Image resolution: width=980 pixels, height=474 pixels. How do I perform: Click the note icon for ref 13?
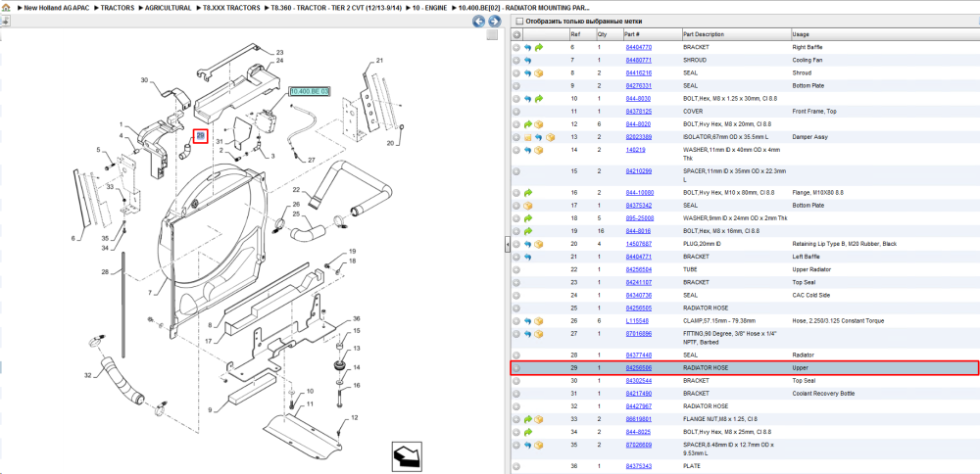[528, 137]
